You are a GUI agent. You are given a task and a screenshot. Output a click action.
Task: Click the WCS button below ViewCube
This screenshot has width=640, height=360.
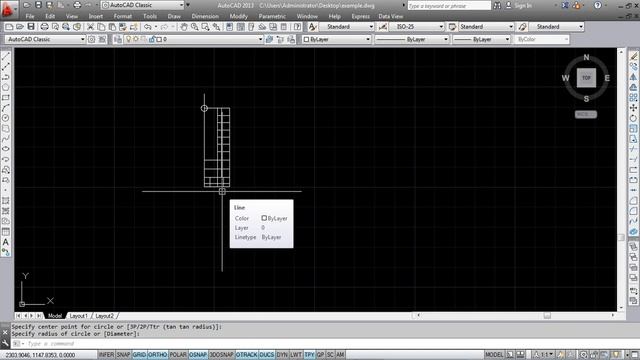click(586, 114)
